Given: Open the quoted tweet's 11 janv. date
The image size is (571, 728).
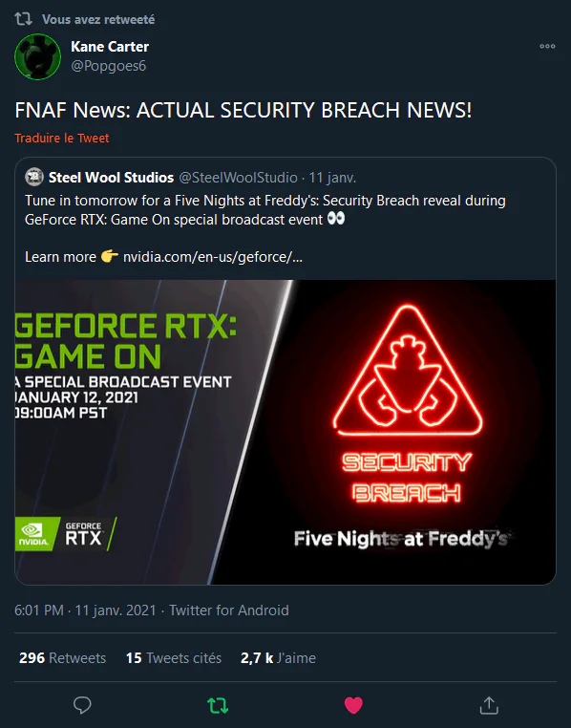Looking at the screenshot, I should point(332,178).
